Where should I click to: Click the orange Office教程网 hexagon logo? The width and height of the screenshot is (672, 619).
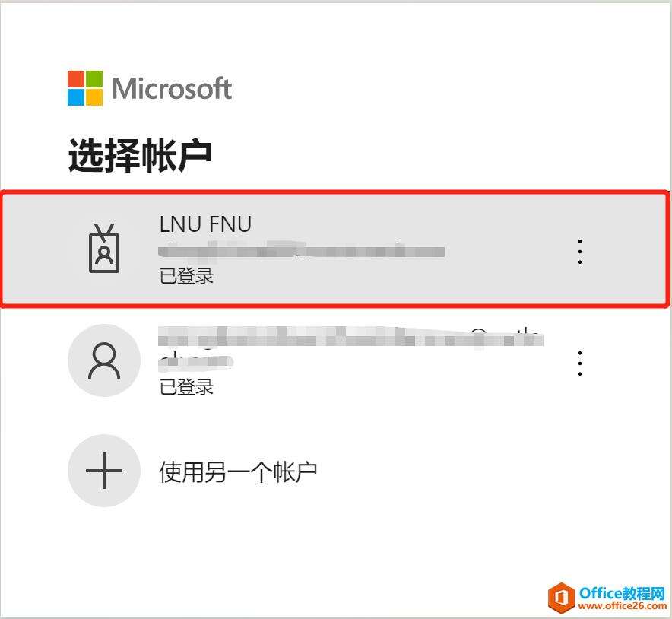point(562,597)
